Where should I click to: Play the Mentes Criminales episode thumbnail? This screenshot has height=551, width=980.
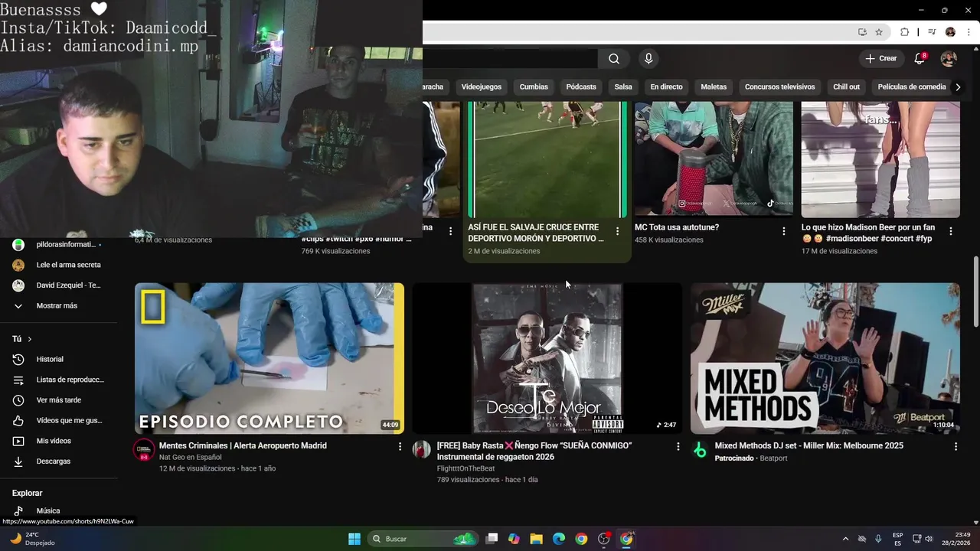269,358
